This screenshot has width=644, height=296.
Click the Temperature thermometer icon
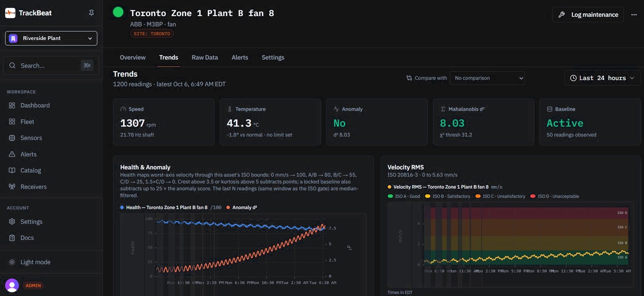click(x=230, y=109)
